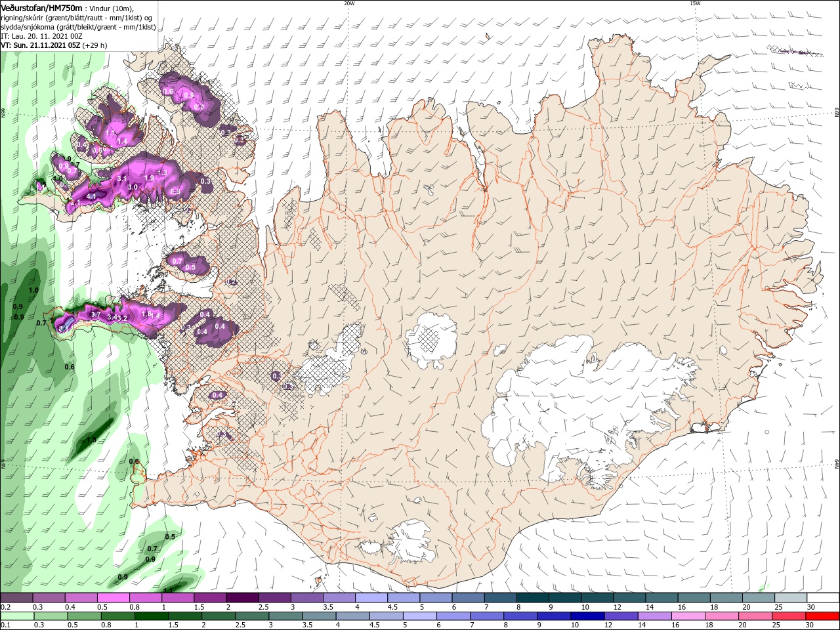Click the 3.7 value on Snæfellsnes peninsula

(x=95, y=315)
